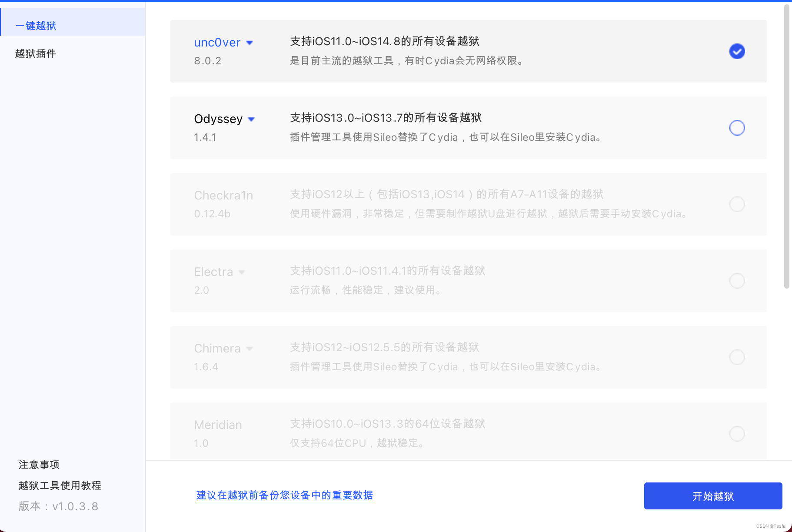
Task: Click the Odyssey Sileo description line
Action: pos(446,137)
